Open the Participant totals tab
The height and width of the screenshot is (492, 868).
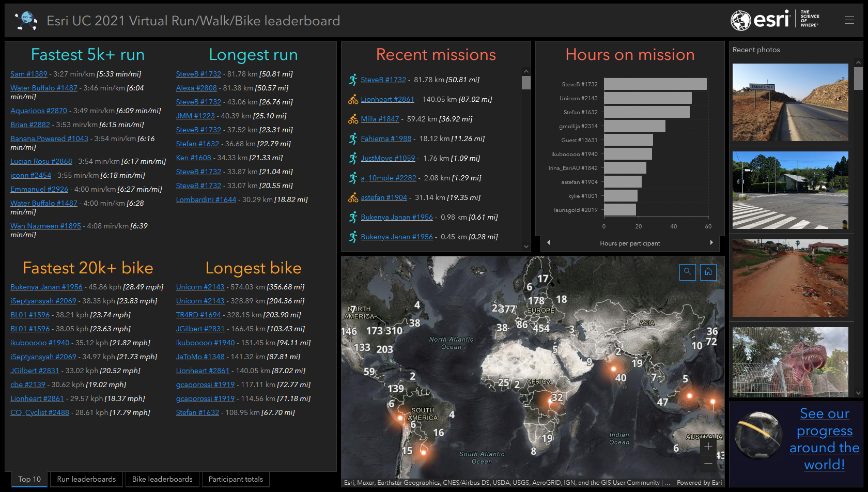[236, 479]
